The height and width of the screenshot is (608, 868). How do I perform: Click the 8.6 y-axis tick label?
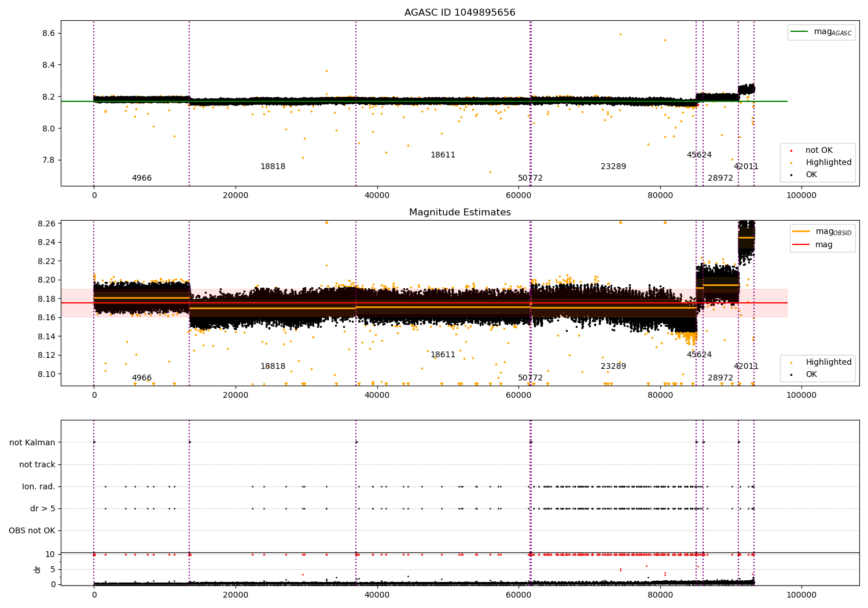(x=49, y=34)
